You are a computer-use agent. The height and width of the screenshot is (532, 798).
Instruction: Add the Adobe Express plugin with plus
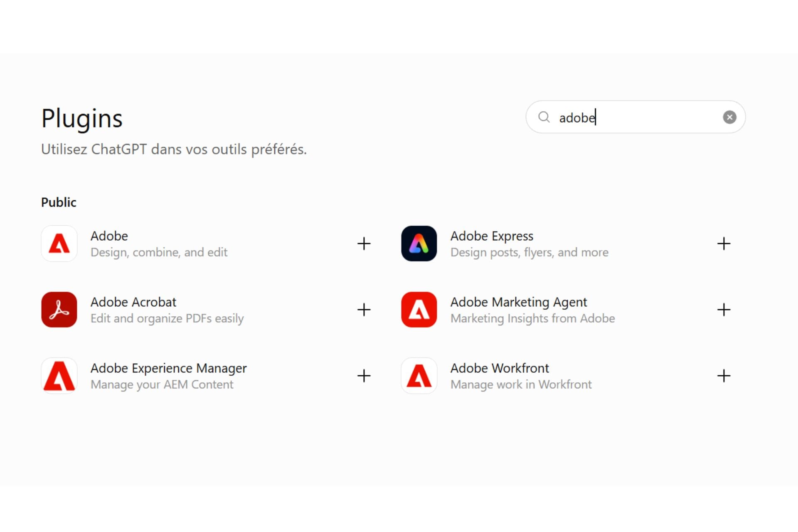(x=724, y=244)
